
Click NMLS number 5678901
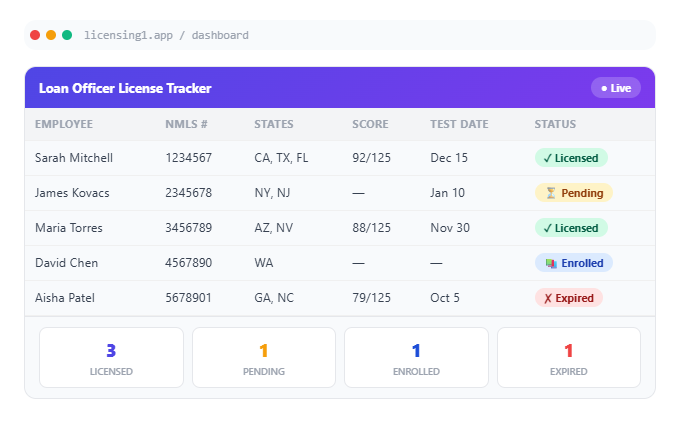[x=189, y=298]
